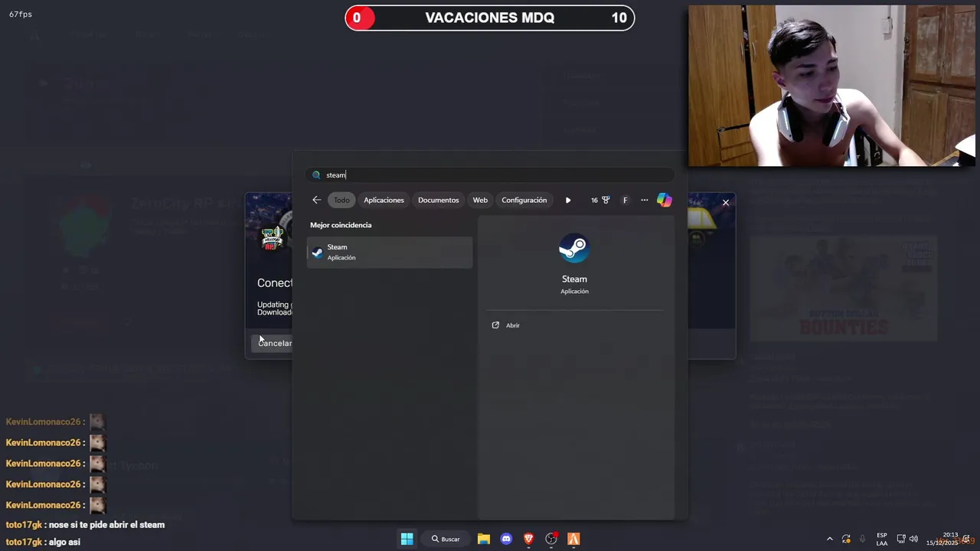Open Brave browser from the taskbar

point(528,539)
